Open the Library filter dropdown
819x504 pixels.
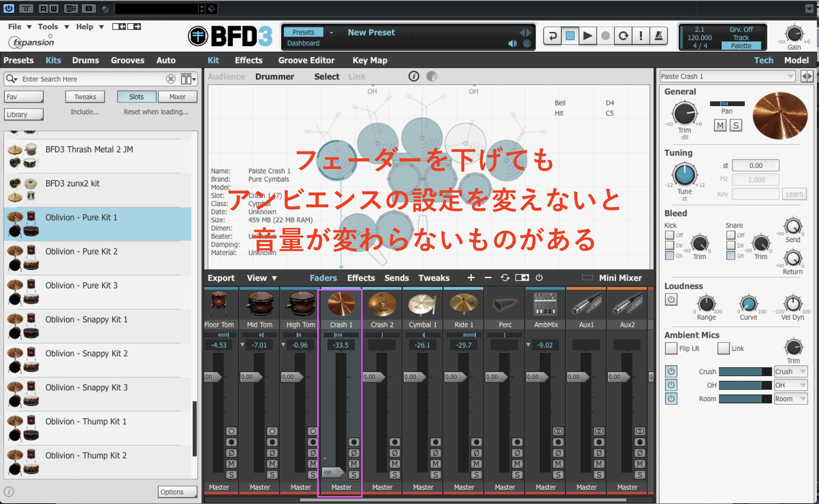tap(24, 114)
